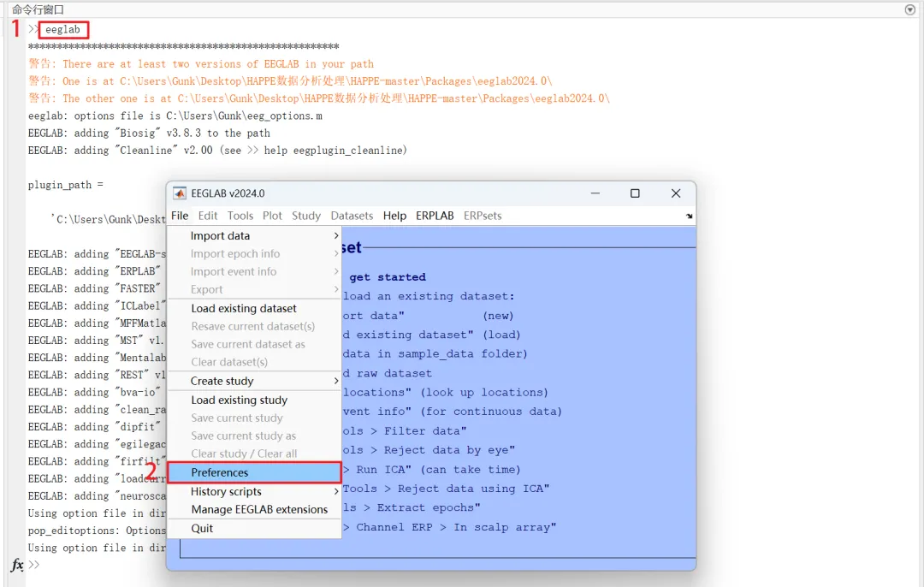Open the ERPsets menu
The height and width of the screenshot is (587, 924).
(x=483, y=216)
